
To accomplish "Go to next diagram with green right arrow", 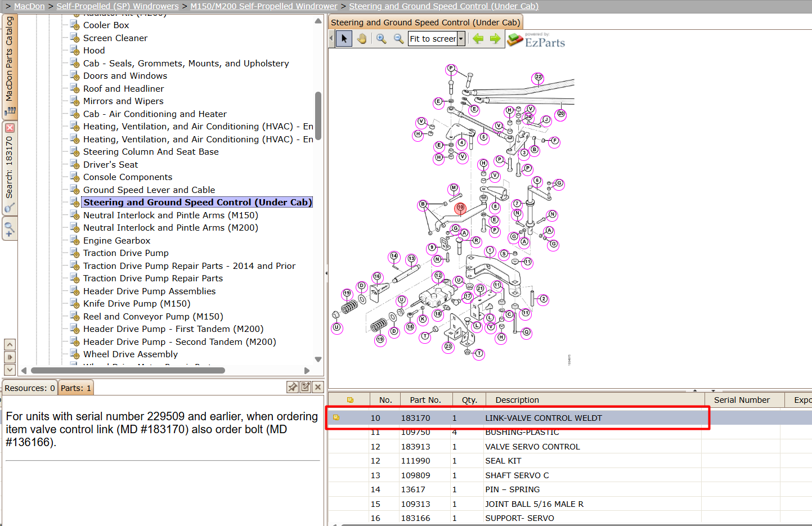I will [x=495, y=39].
